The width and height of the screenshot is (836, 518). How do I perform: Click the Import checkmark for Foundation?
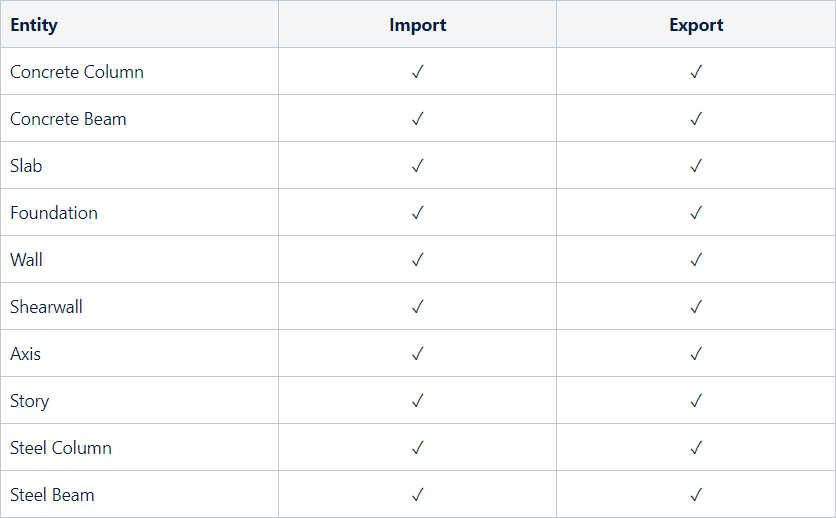tap(418, 213)
